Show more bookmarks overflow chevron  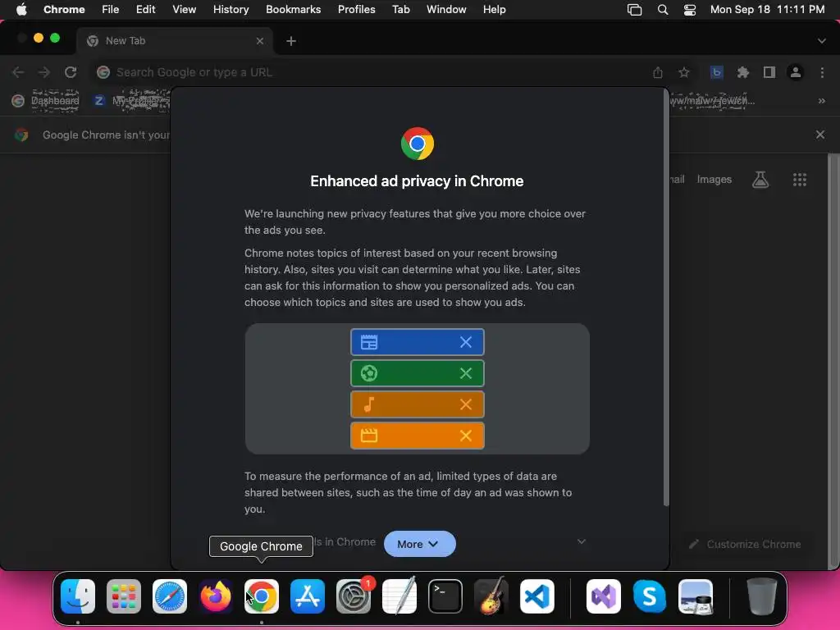point(822,101)
